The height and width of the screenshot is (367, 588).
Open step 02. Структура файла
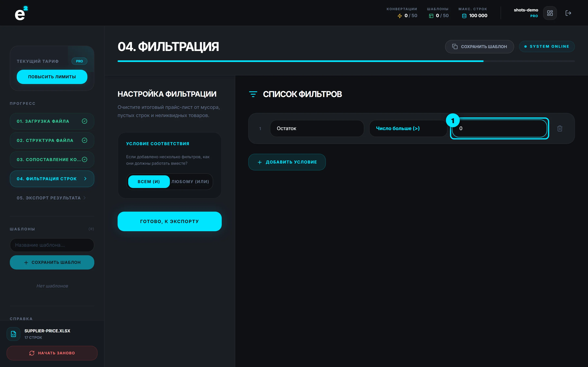tap(52, 140)
